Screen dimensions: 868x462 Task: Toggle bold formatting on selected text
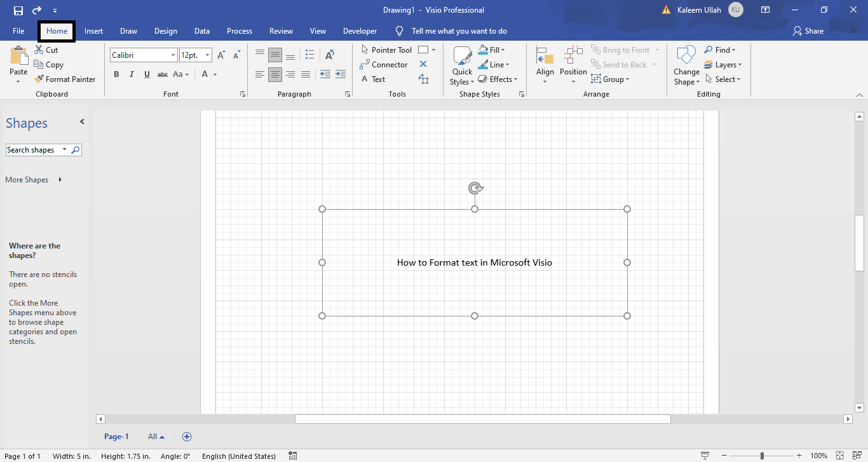116,74
